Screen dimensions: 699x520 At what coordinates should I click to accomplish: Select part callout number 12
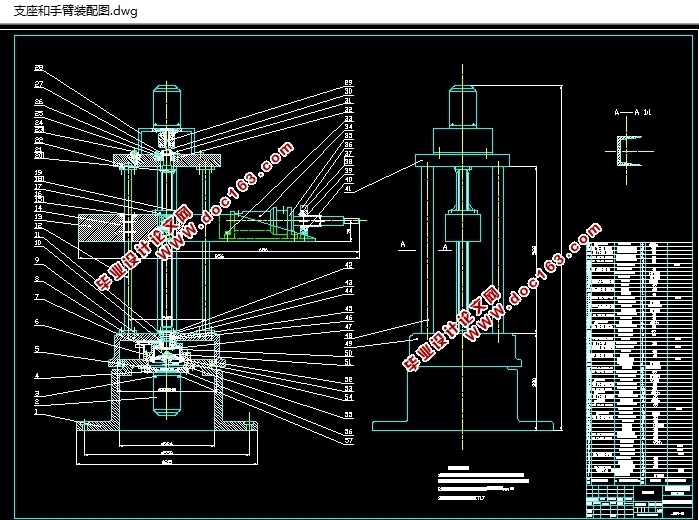tap(38, 226)
